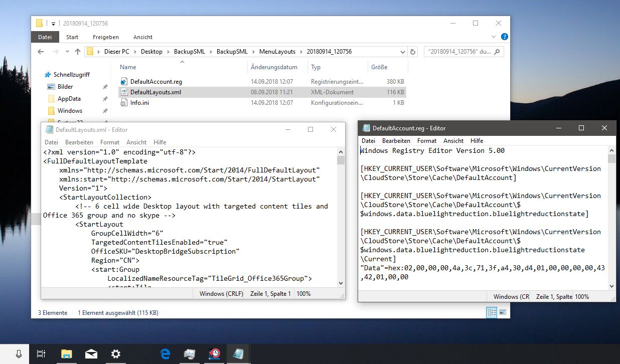The image size is (620, 364).
Task: Switch Explorer to large icons view
Action: coord(502,312)
